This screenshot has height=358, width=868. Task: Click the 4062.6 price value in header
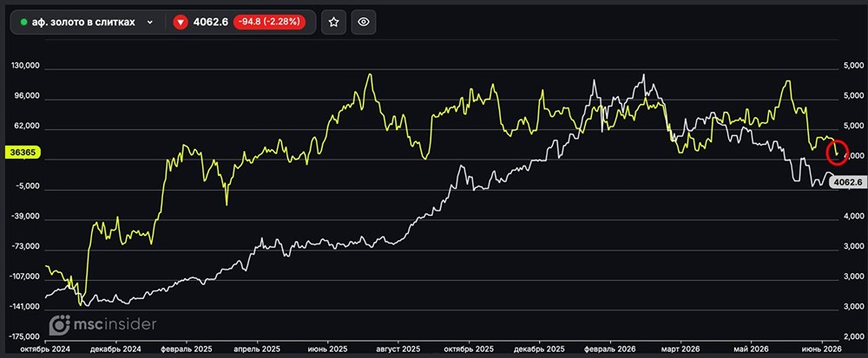pos(210,23)
